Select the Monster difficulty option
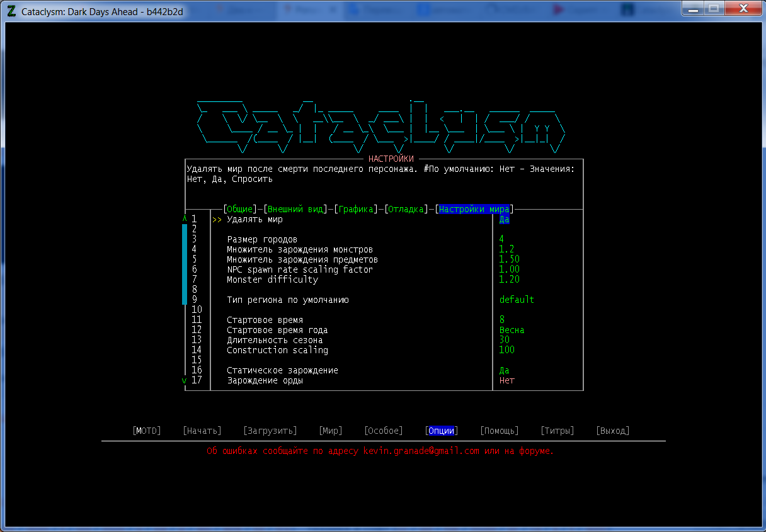The image size is (766, 532). 272,280
